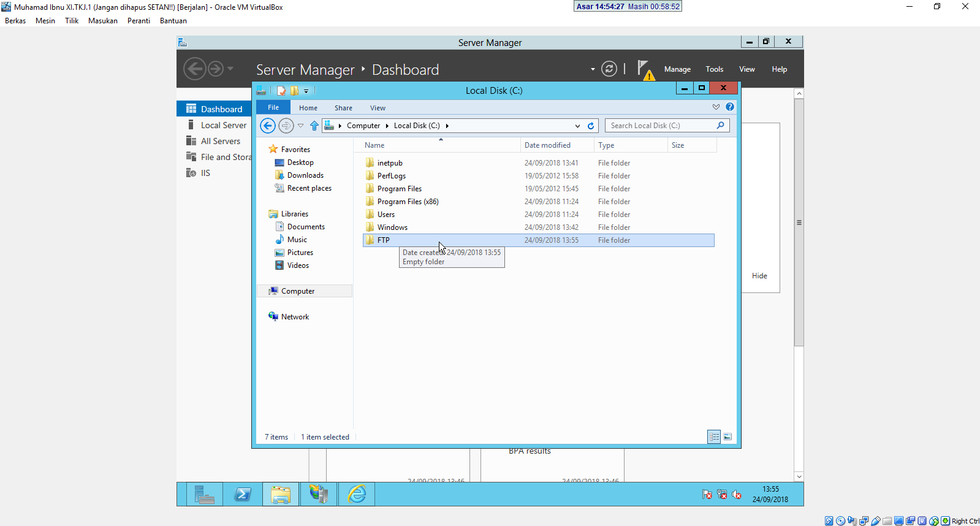
Task: Open the VirtualBox Mesin menu
Action: 45,21
